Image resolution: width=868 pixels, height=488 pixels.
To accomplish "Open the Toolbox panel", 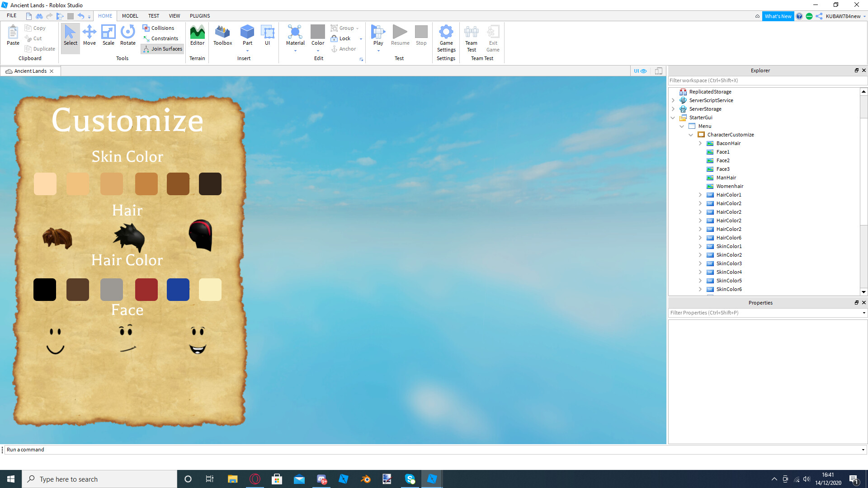I will tap(222, 35).
